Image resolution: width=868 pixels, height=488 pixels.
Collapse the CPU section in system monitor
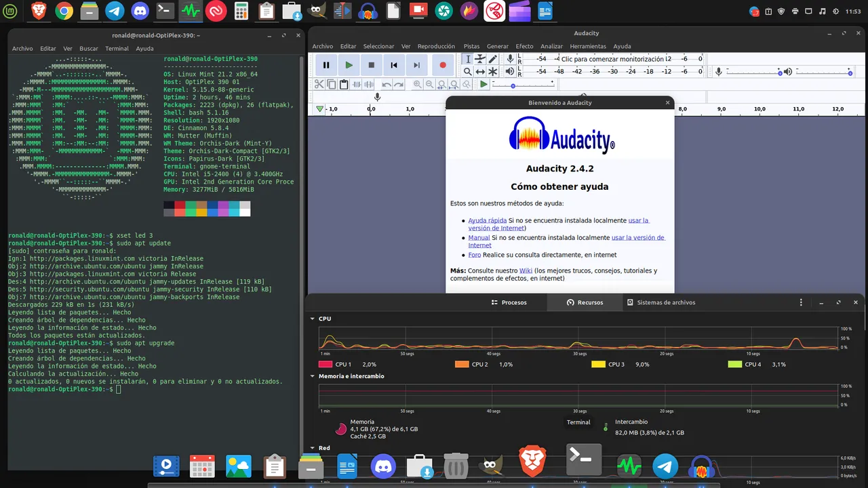click(313, 319)
